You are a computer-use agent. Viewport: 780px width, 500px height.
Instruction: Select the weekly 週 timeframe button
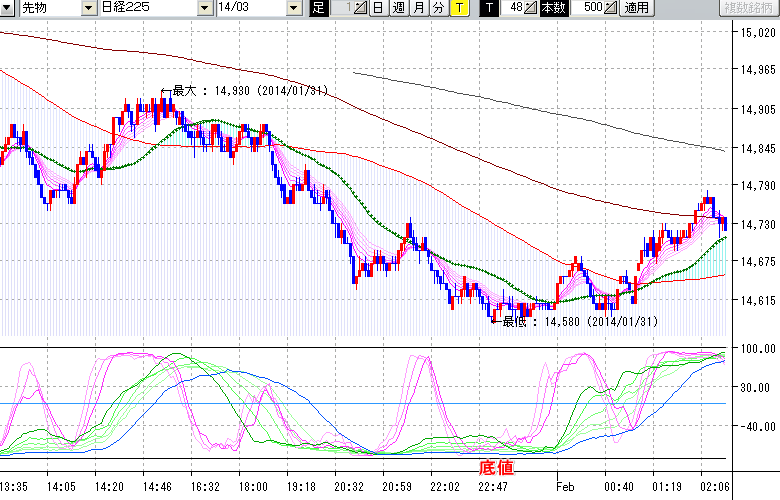pyautogui.click(x=398, y=8)
